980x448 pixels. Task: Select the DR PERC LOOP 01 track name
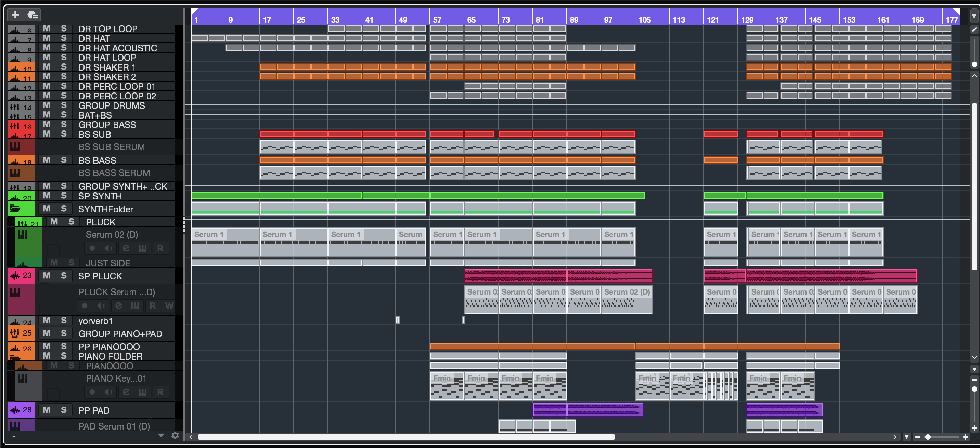pos(117,86)
